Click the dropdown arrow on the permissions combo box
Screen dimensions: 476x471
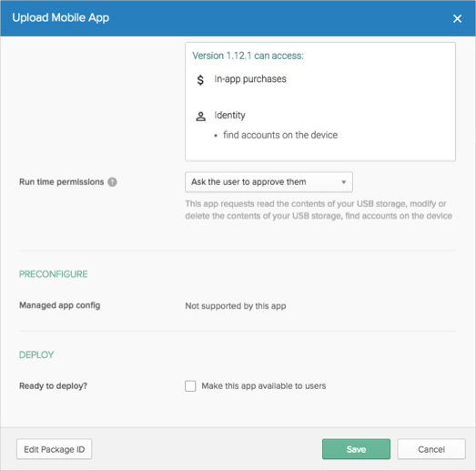coord(344,182)
